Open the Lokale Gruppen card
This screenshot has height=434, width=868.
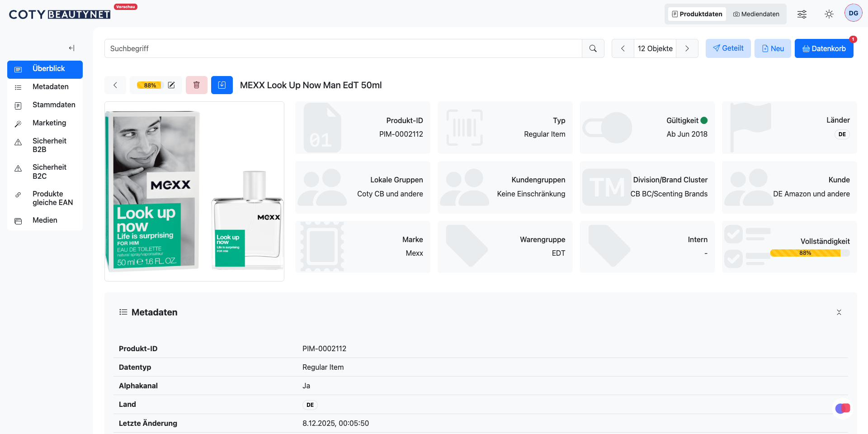pos(363,187)
